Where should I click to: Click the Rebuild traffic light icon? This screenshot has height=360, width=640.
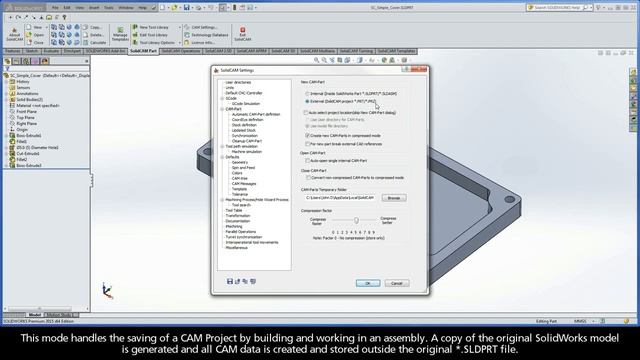tap(234, 7)
